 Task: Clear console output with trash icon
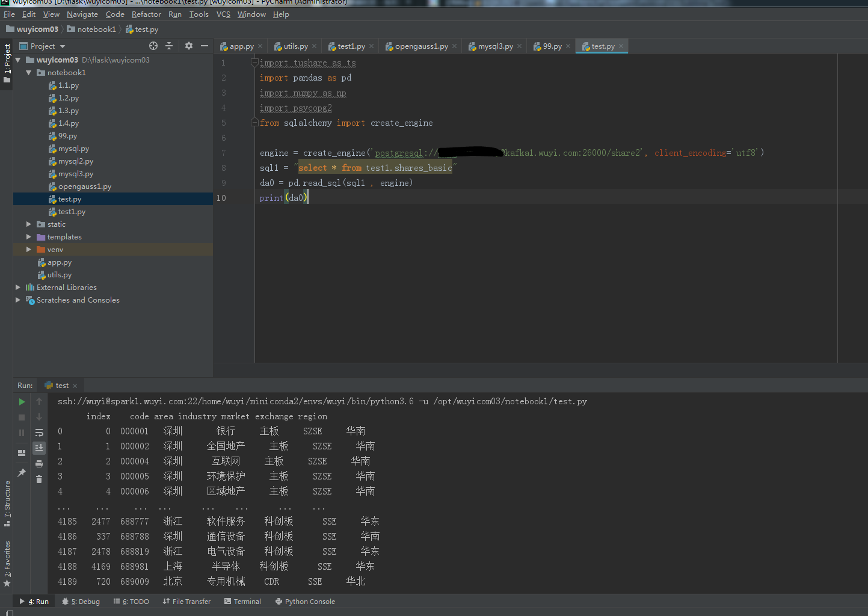pyautogui.click(x=39, y=479)
